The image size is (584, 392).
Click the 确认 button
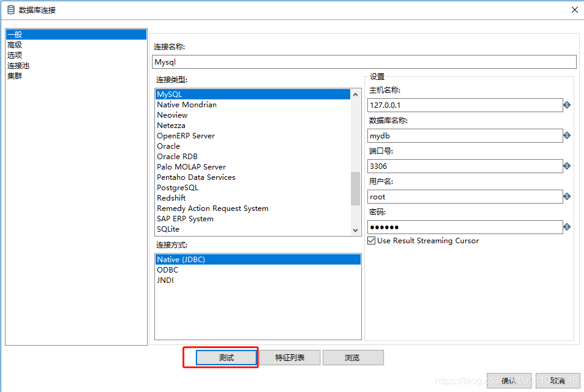tap(509, 380)
